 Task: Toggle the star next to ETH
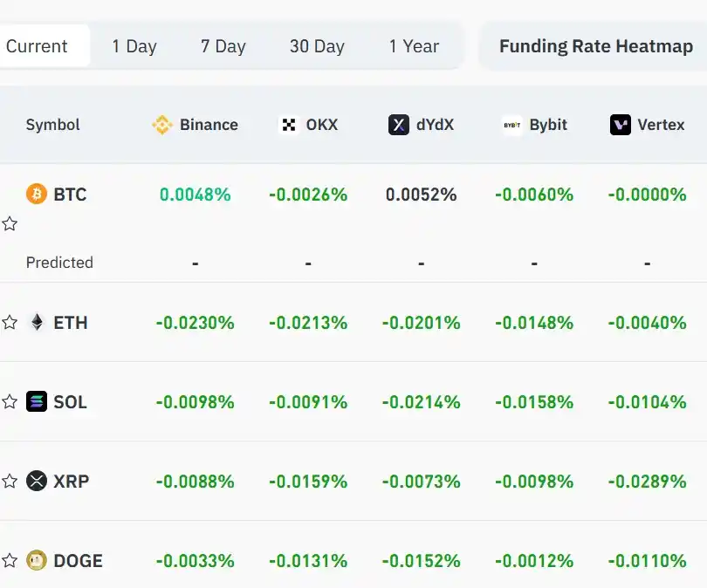point(10,322)
